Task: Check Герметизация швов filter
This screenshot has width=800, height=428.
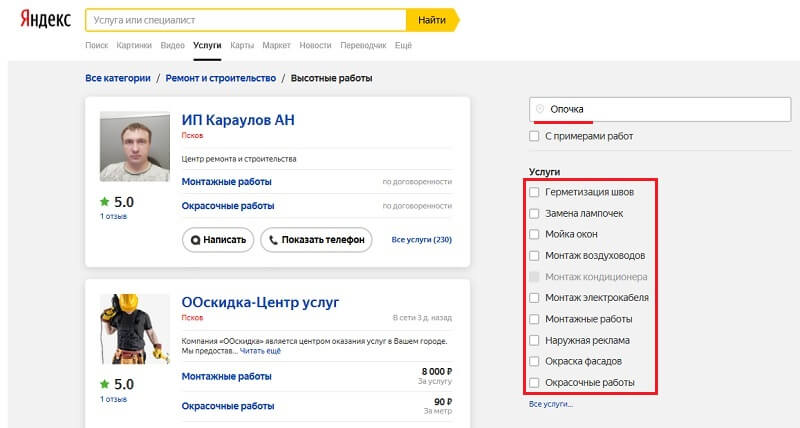Action: point(534,192)
